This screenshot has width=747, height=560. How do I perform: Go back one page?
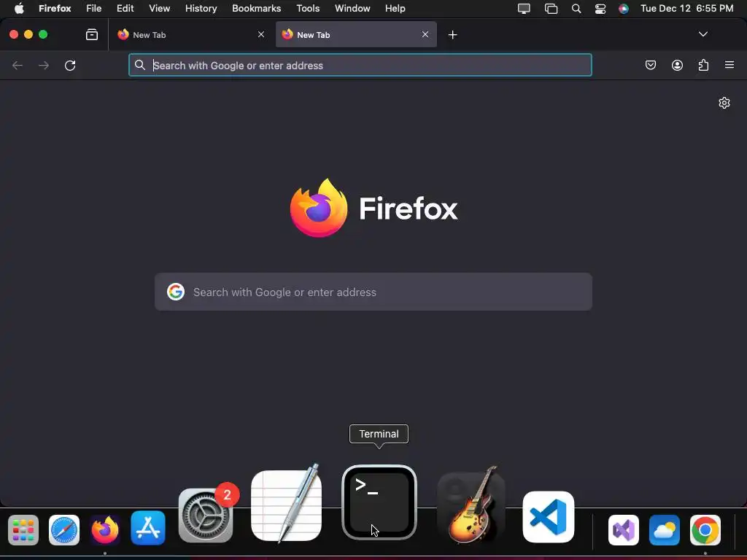click(x=18, y=65)
